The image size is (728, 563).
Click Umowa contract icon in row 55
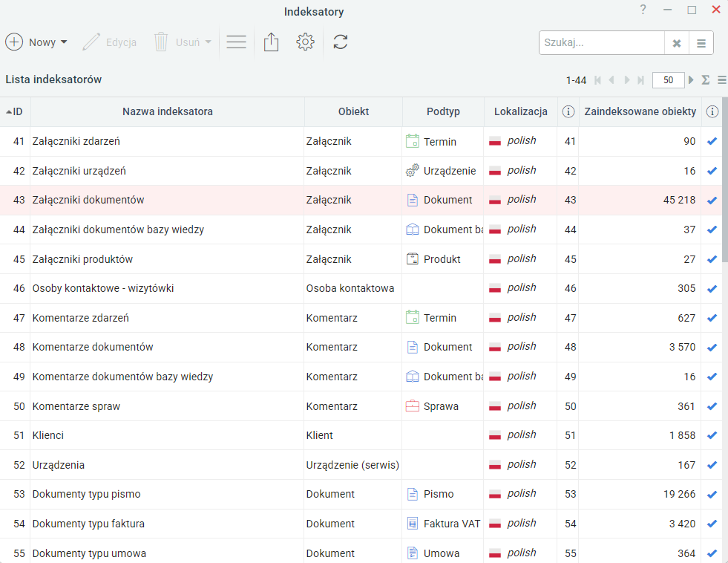(x=413, y=553)
